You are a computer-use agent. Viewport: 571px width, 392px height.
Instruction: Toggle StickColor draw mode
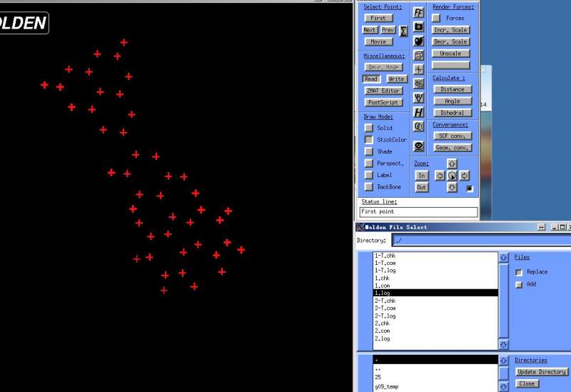tap(369, 139)
